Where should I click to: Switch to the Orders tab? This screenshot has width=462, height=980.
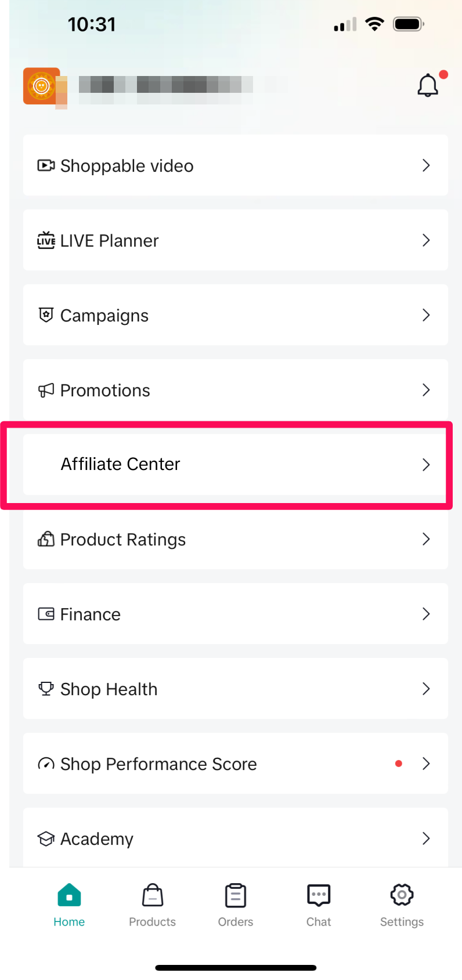tap(236, 905)
